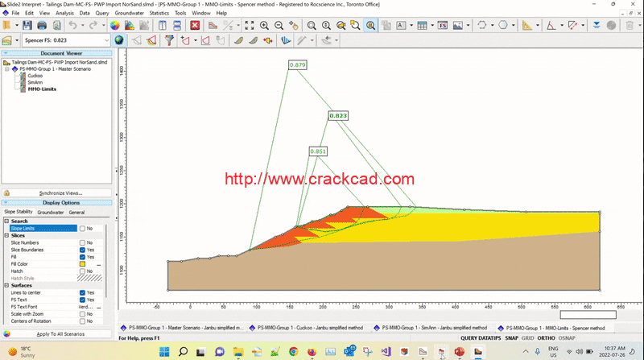Open the text box tool dropdown arrow

coord(411,26)
